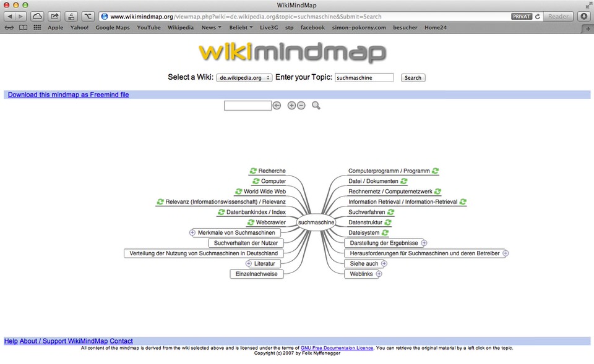The height and width of the screenshot is (364, 594).
Task: Click green reload icon beside Recherche
Action: coord(253,171)
